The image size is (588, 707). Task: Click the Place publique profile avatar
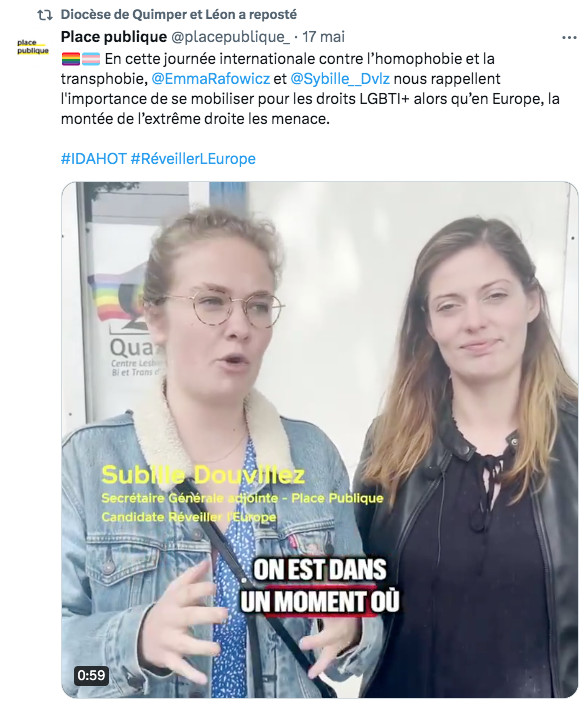(32, 47)
